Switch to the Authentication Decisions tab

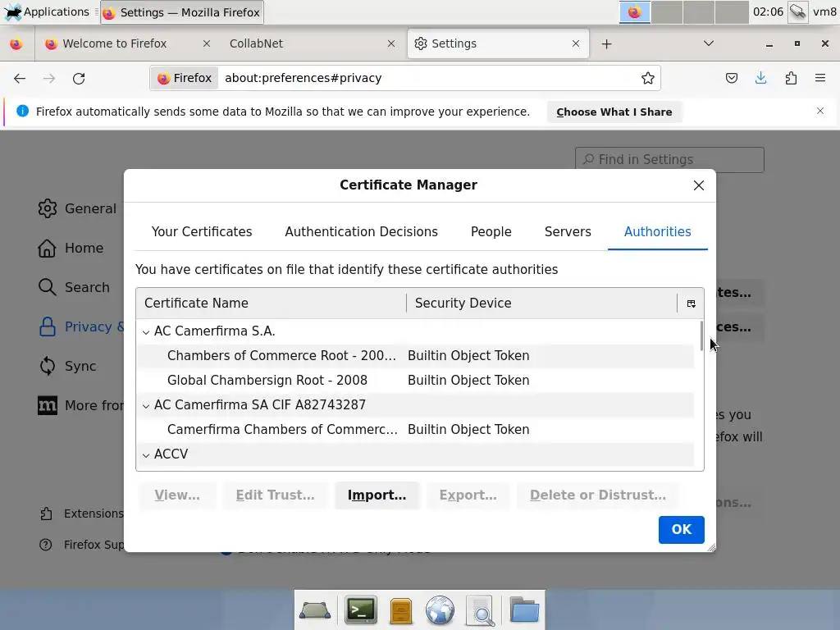361,232
